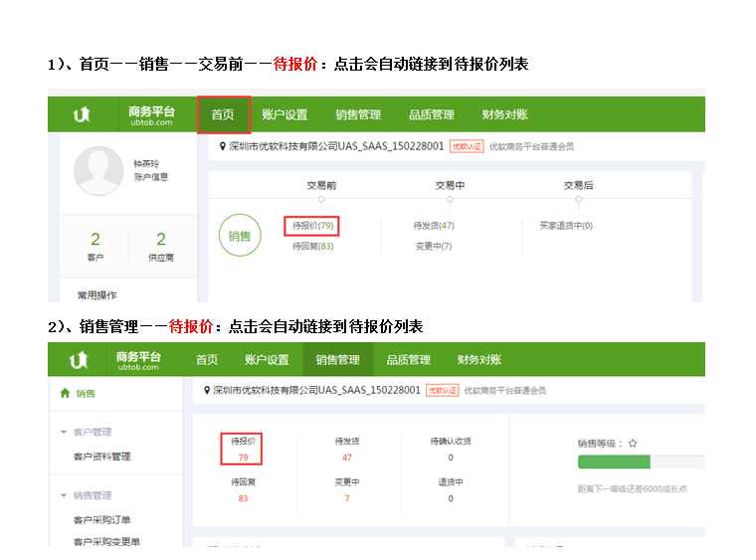Click the U logo in the first screenshot header

coord(82,114)
